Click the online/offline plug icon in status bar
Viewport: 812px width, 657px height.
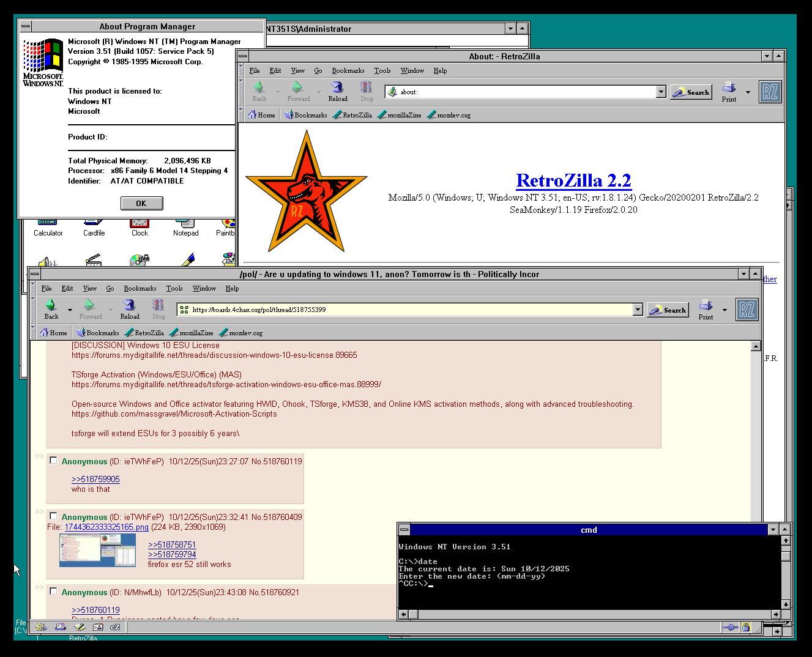[729, 627]
